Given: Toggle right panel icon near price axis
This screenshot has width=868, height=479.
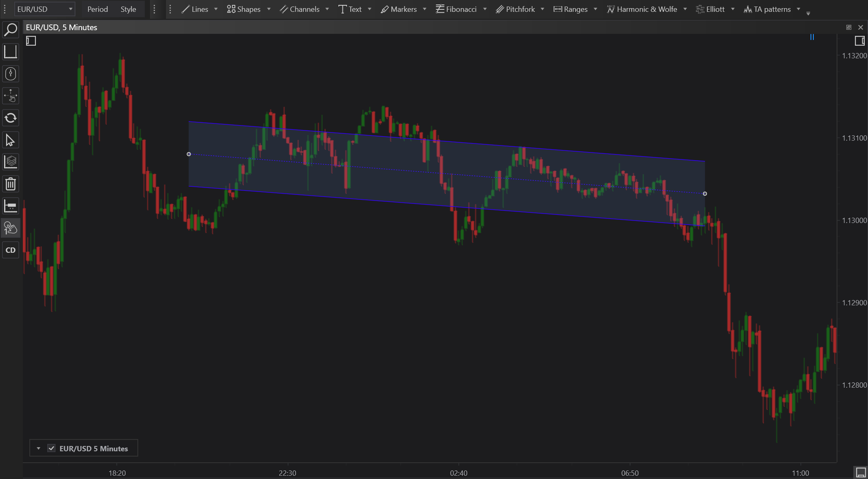Looking at the screenshot, I should click(x=859, y=41).
